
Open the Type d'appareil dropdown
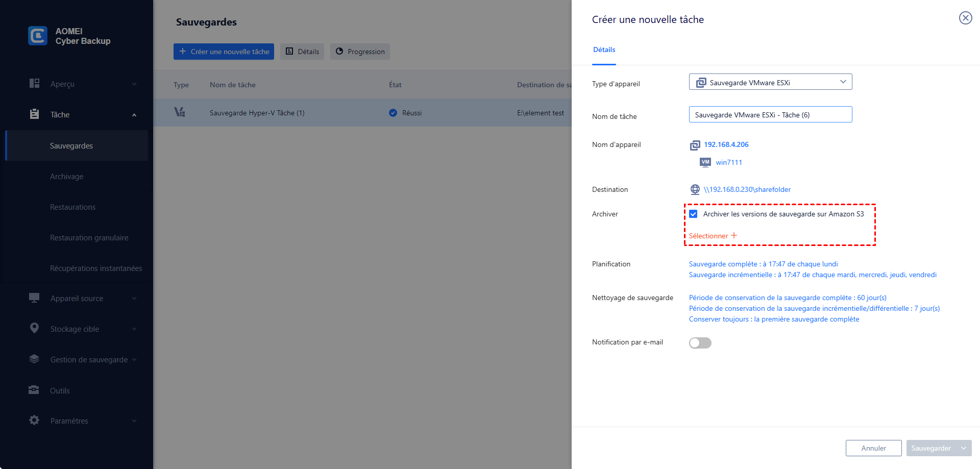pyautogui.click(x=770, y=82)
